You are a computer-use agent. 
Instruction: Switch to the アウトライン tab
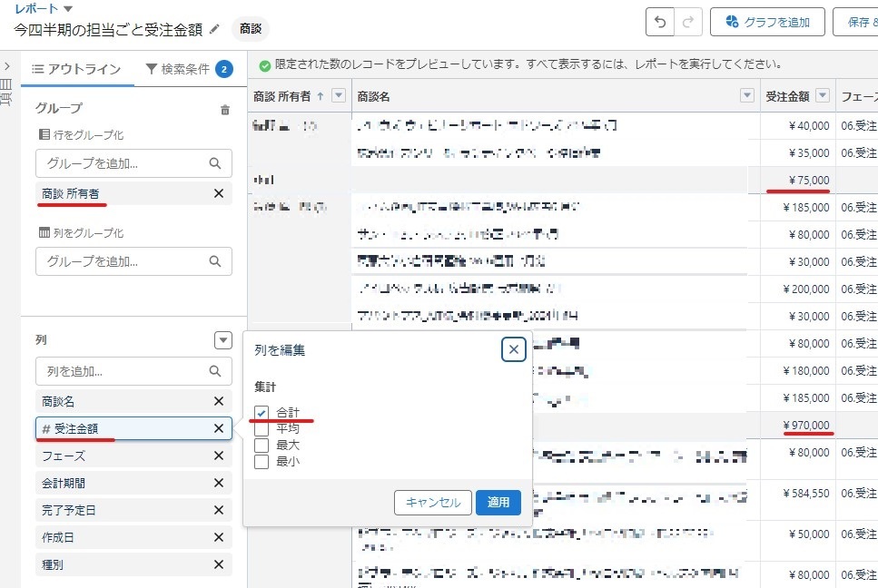[x=77, y=69]
